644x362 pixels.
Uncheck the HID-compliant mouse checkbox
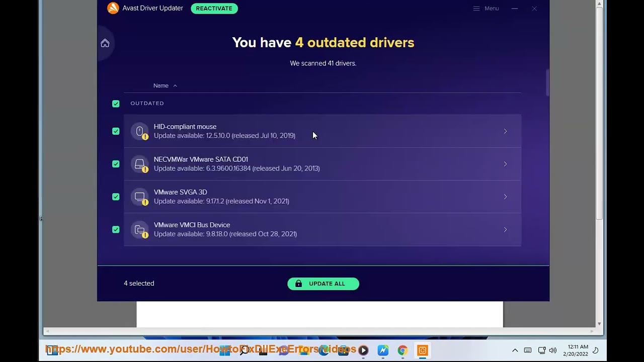point(116,131)
